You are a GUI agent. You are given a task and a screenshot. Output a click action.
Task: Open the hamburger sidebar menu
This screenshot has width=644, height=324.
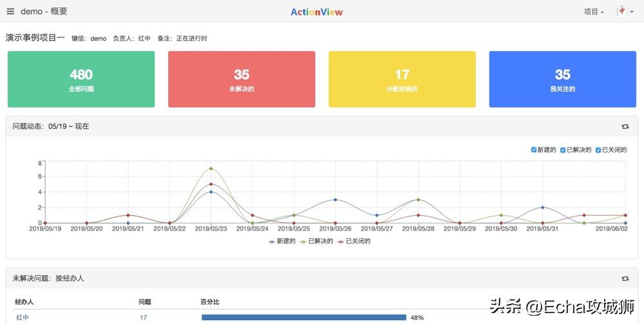click(10, 12)
